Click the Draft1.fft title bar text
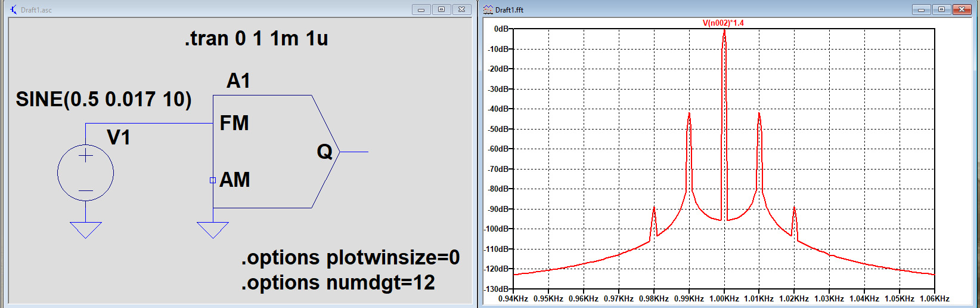The height and width of the screenshot is (308, 980). coord(510,10)
